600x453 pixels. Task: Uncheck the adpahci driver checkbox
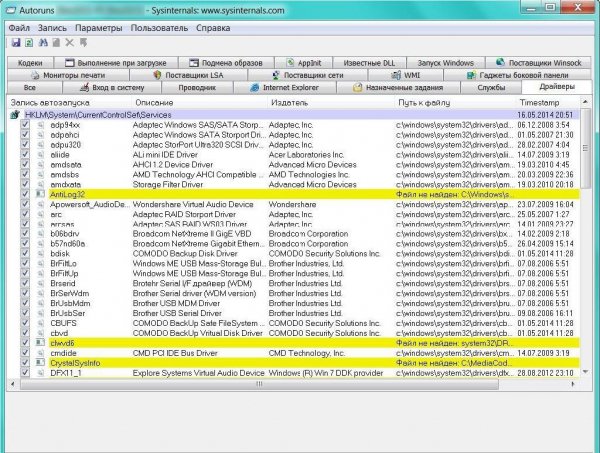25,135
